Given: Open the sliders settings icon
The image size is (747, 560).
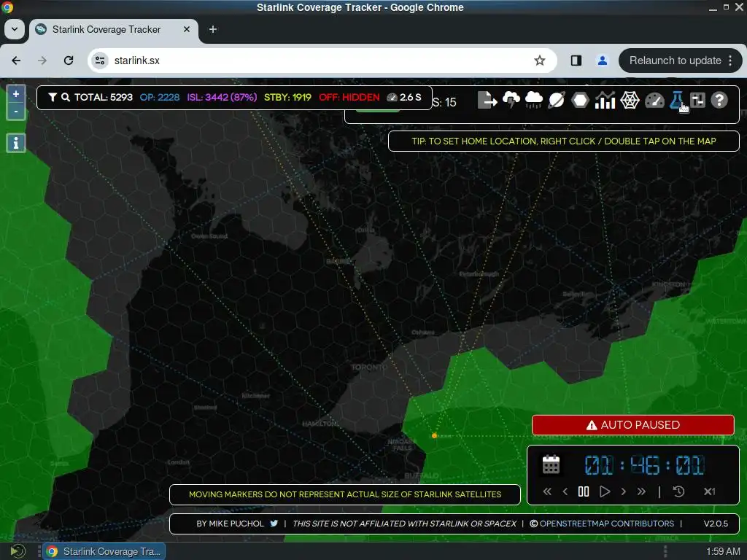Looking at the screenshot, I should [698, 100].
